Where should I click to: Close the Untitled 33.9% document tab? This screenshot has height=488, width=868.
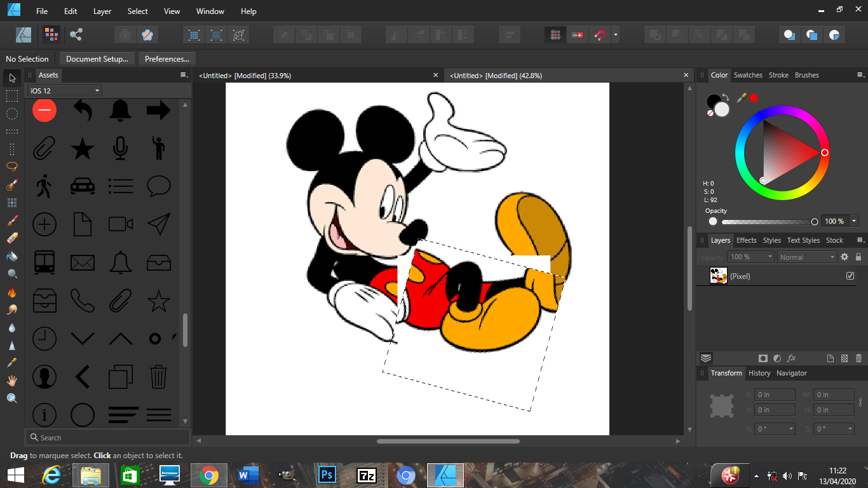coord(435,75)
